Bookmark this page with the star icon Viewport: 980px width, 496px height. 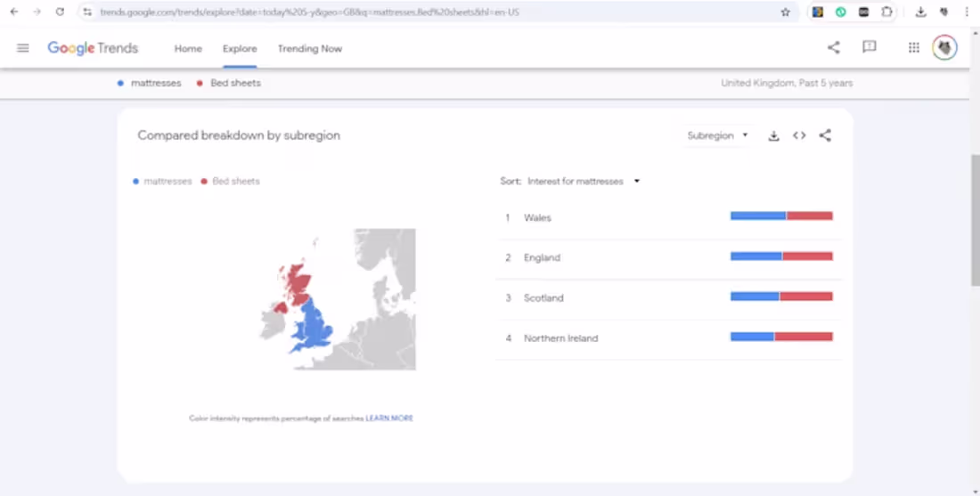pyautogui.click(x=785, y=12)
